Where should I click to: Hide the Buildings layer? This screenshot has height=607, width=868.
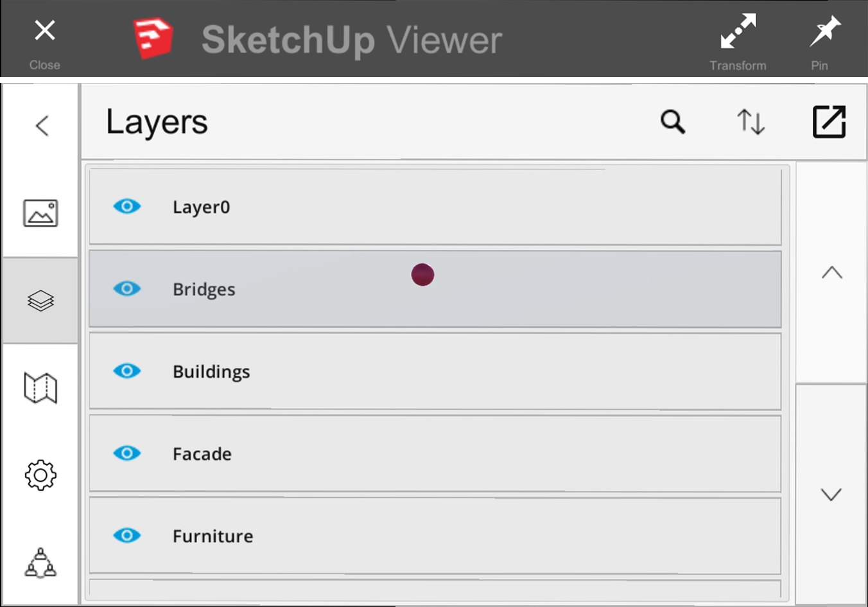click(127, 371)
